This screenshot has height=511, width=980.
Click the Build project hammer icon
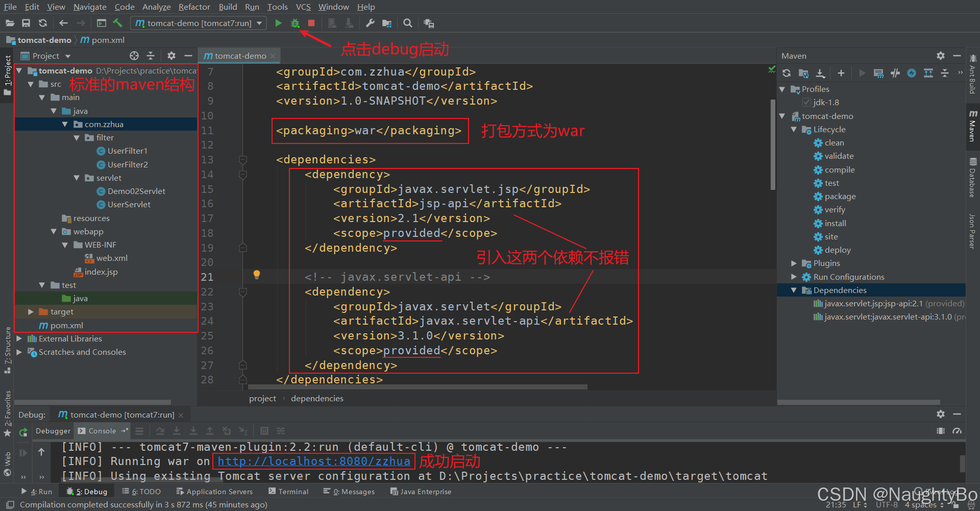[118, 23]
